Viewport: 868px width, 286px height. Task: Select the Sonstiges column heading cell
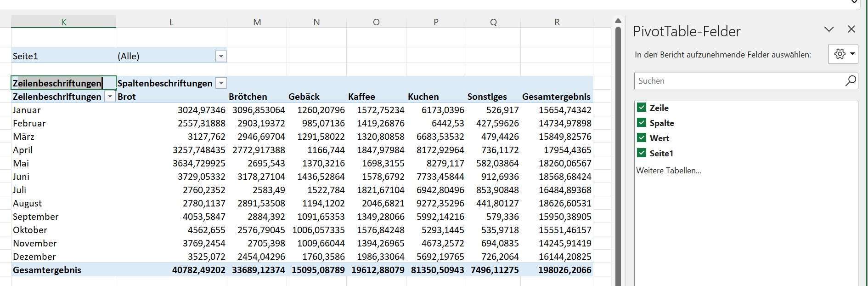(x=493, y=97)
